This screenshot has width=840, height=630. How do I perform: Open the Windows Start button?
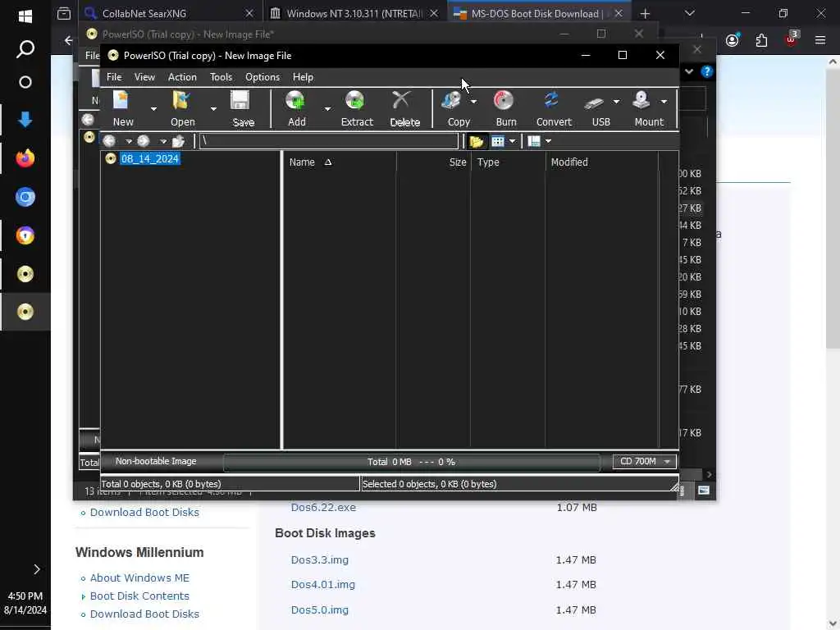click(x=25, y=16)
